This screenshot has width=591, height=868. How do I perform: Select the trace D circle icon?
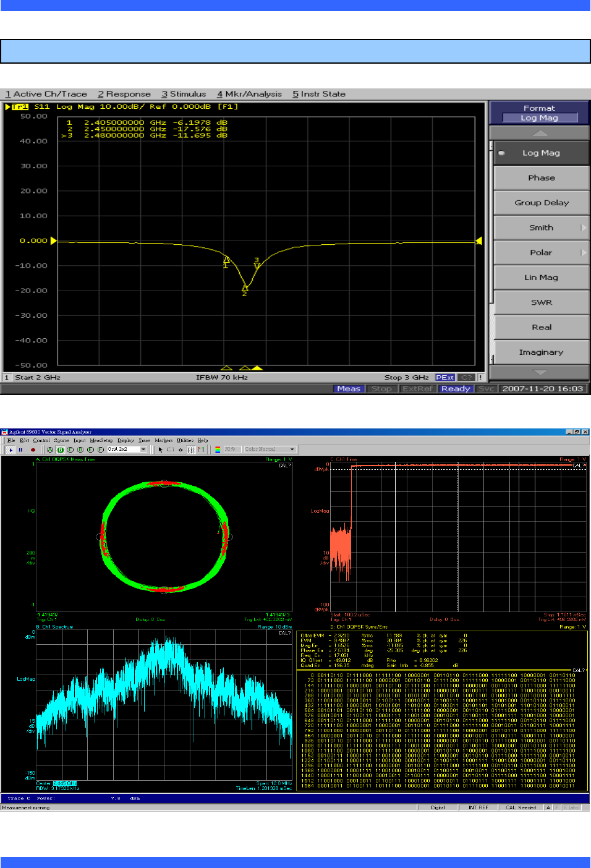[x=80, y=449]
